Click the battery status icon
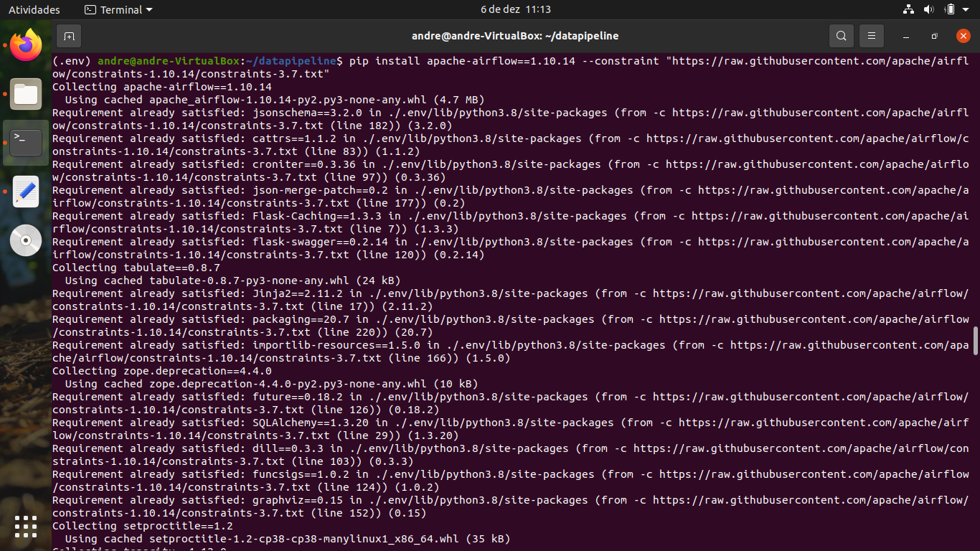 950,9
